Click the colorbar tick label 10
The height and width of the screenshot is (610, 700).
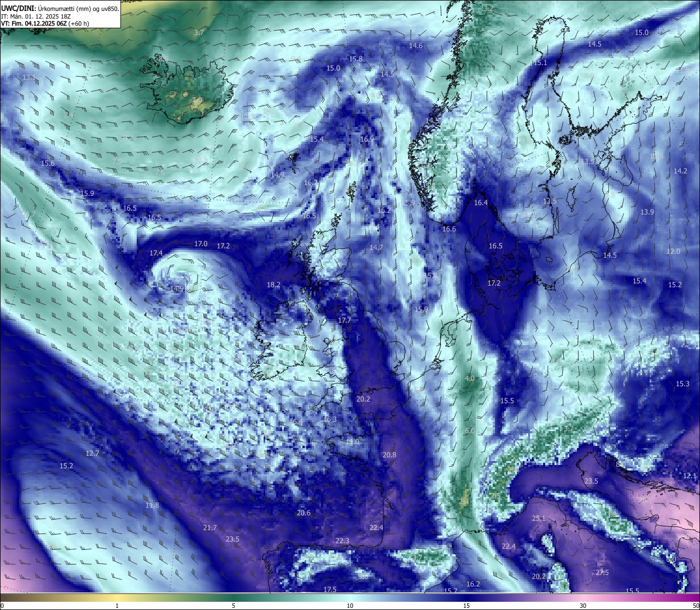tap(350, 606)
